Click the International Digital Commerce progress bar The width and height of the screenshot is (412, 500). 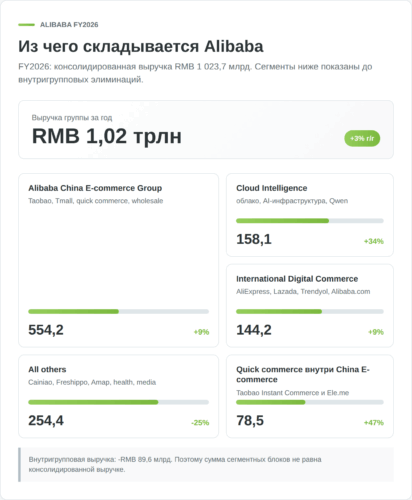point(310,312)
